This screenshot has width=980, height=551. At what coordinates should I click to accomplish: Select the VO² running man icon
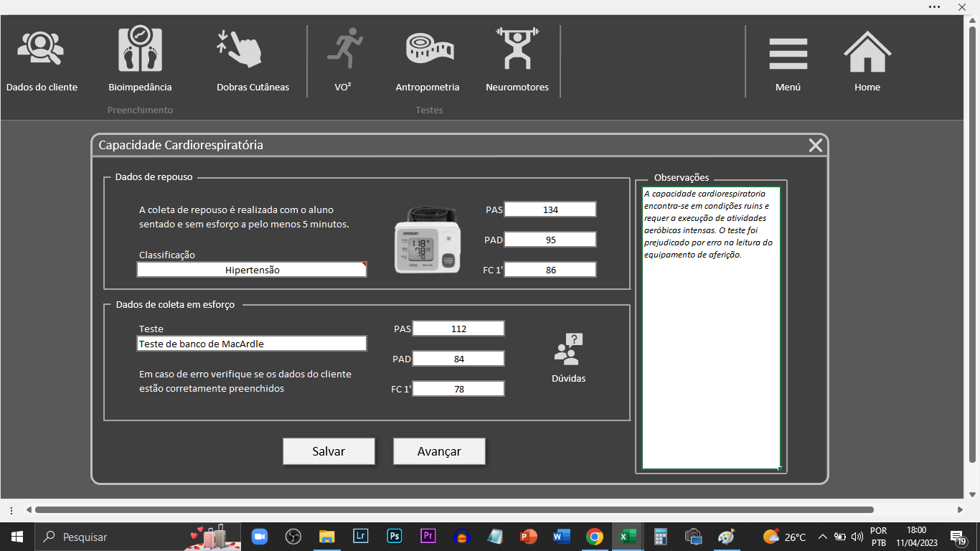click(344, 49)
